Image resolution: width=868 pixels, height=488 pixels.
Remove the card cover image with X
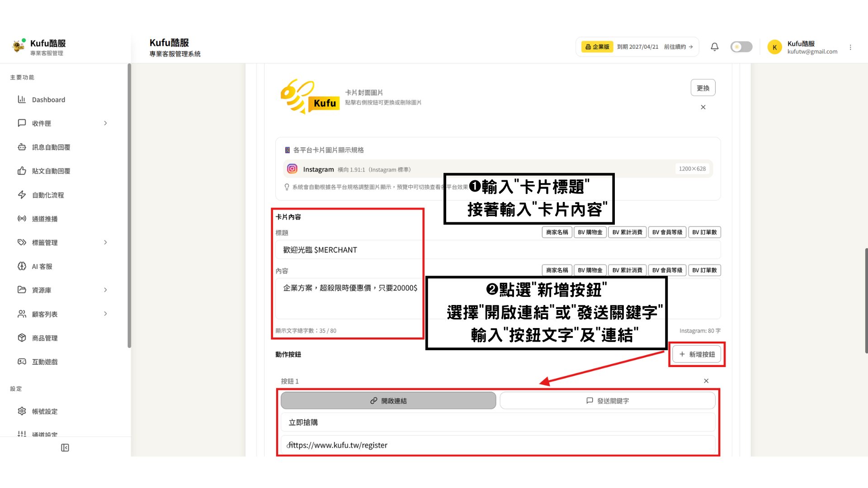[x=703, y=107]
